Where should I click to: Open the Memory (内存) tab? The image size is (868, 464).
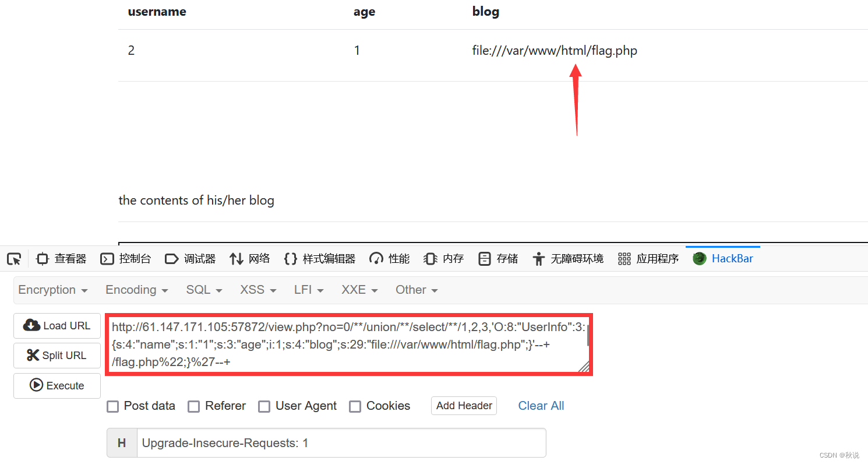click(444, 259)
